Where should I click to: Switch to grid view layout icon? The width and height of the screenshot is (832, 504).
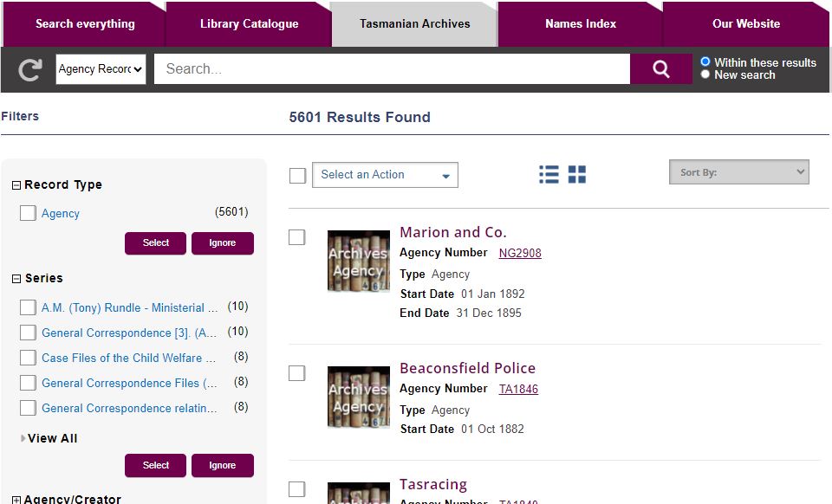[x=577, y=175]
